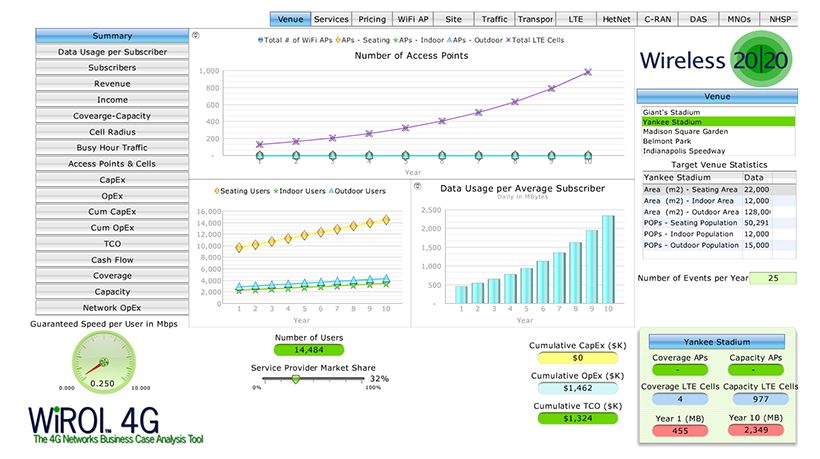Screen dimensions: 820x459
Task: Open the Traffic tab
Action: click(494, 19)
